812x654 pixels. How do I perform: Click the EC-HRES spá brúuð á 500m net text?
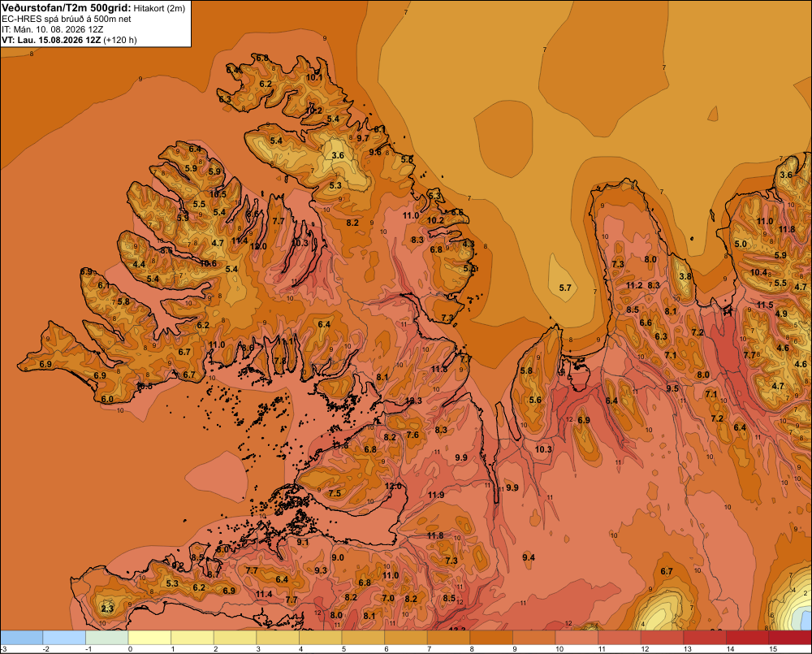pos(67,19)
